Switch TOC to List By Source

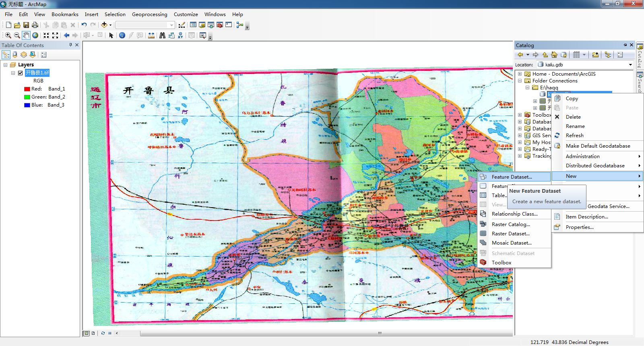[15, 55]
